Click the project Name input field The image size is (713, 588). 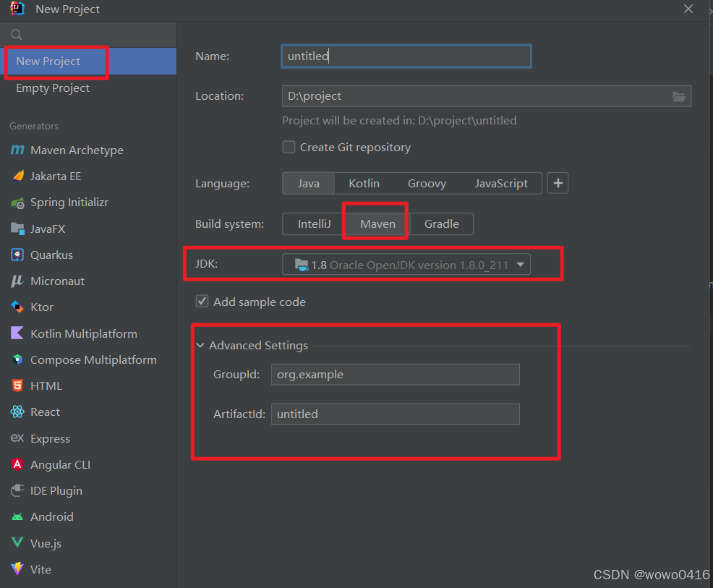click(406, 56)
